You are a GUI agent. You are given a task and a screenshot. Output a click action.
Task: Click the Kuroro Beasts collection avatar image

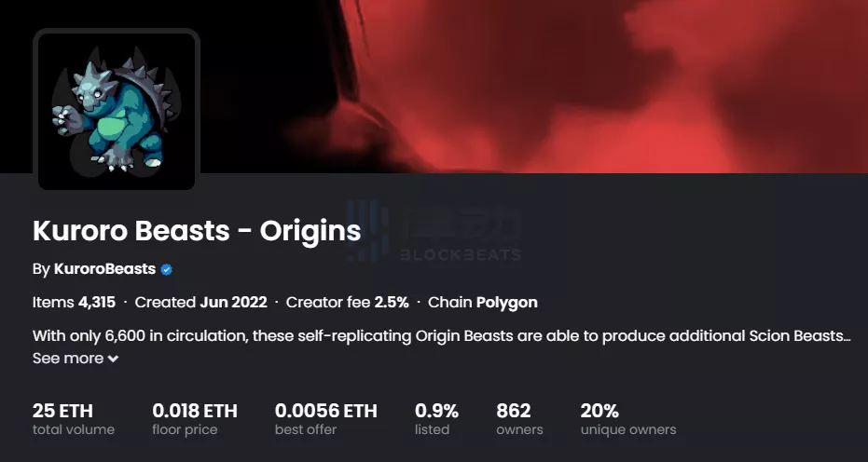click(x=117, y=110)
